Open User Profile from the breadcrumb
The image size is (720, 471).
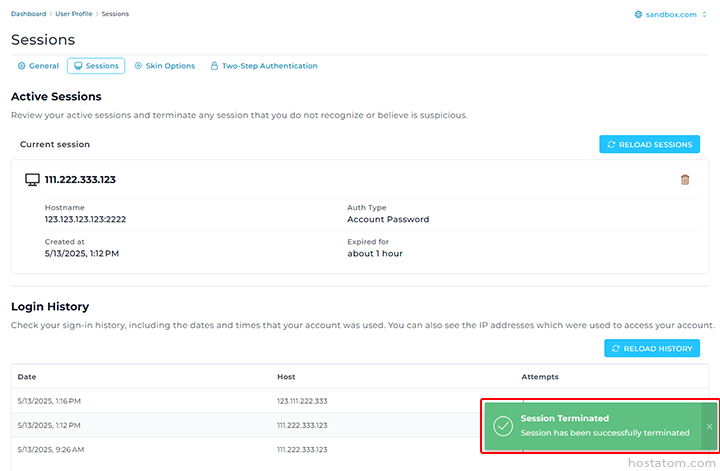click(75, 14)
